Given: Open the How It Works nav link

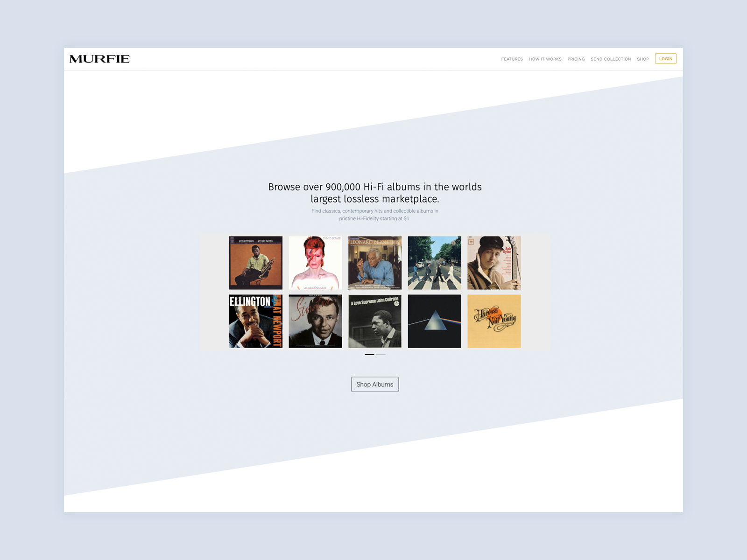Looking at the screenshot, I should [x=545, y=59].
